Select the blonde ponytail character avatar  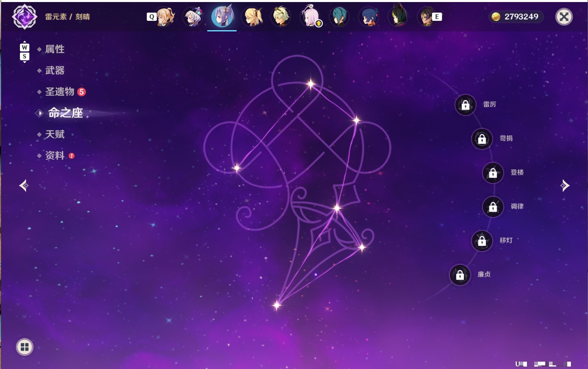click(x=253, y=17)
